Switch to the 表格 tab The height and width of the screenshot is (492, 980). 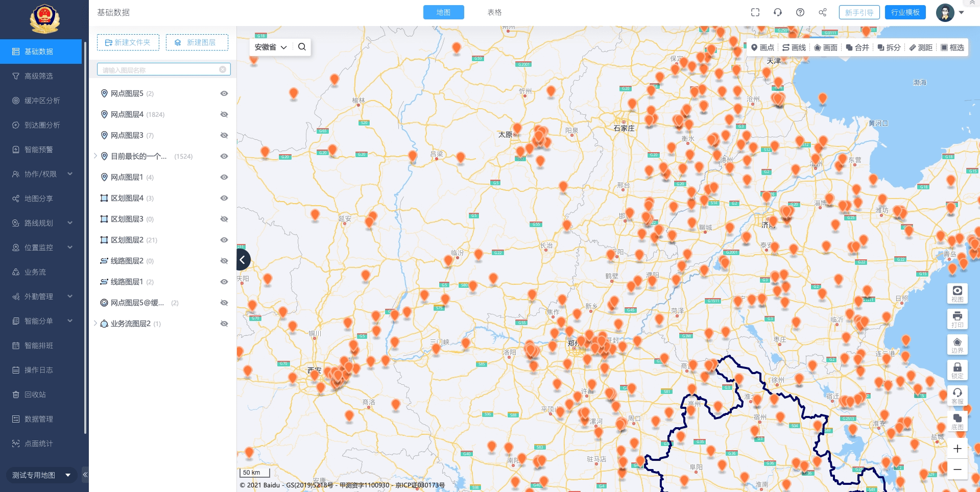[494, 12]
